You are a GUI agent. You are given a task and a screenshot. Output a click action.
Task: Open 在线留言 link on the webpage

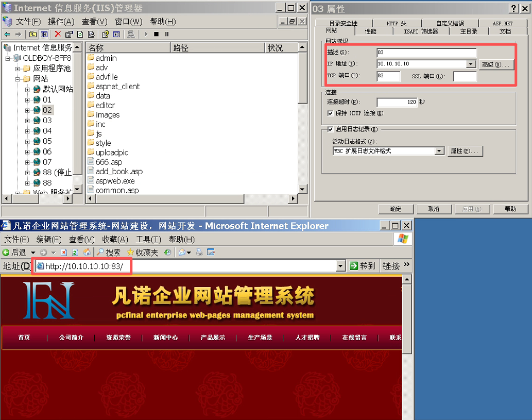coord(354,337)
